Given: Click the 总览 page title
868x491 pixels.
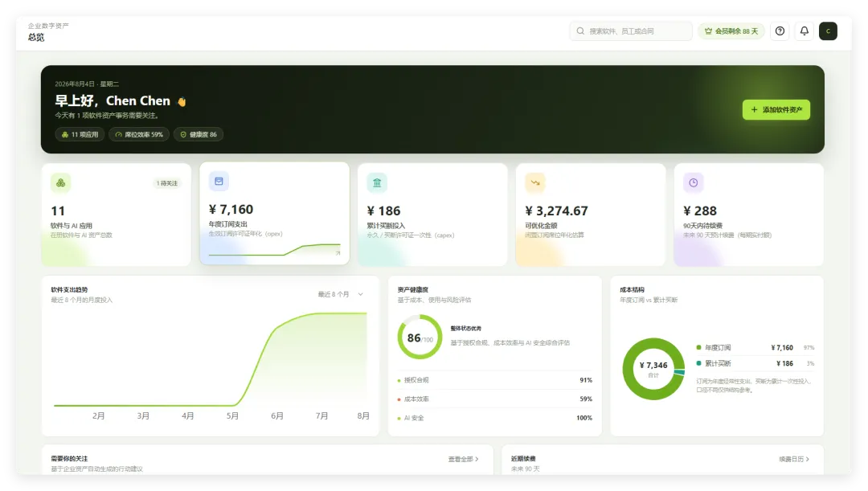Looking at the screenshot, I should pos(36,38).
